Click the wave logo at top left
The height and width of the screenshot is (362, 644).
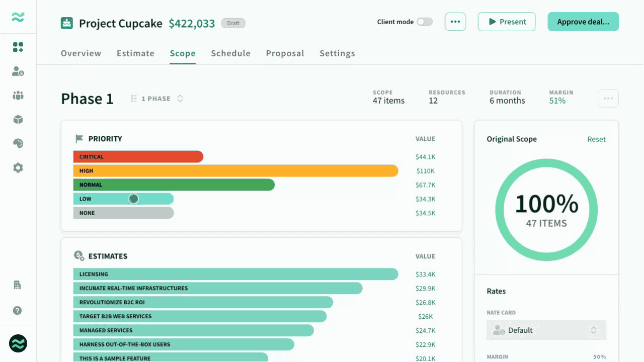pos(18,17)
